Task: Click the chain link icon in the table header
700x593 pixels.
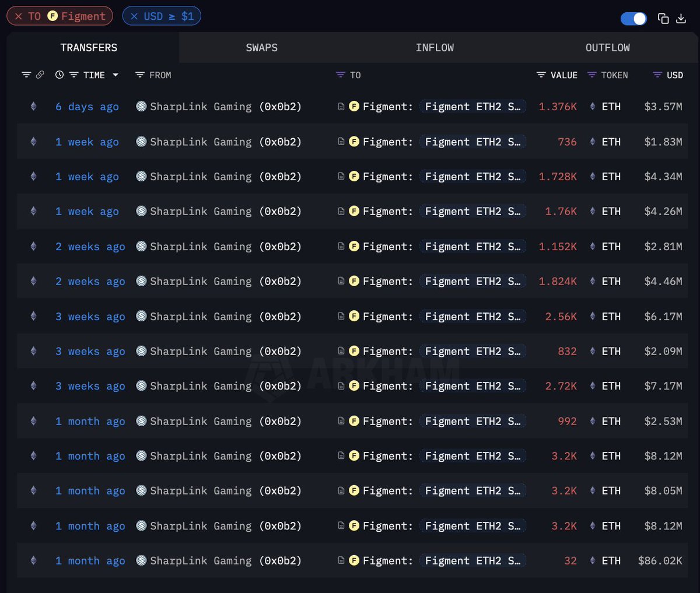Action: click(40, 75)
